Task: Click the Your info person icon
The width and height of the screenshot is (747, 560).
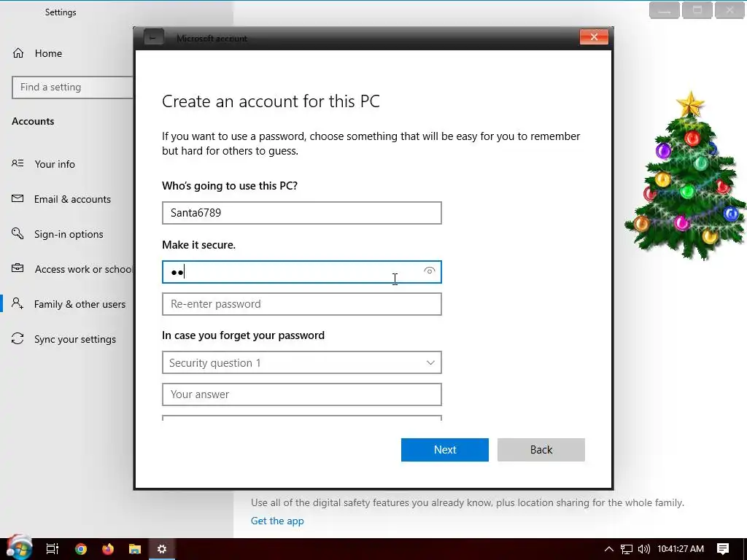Action: (18, 163)
